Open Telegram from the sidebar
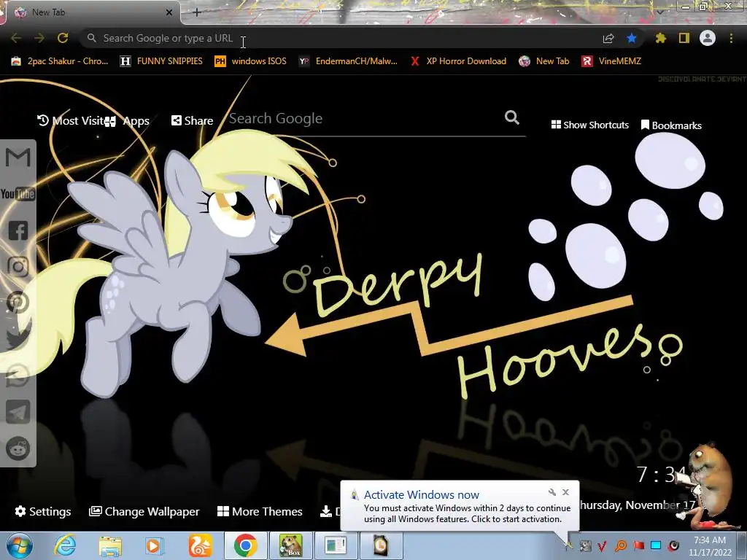The width and height of the screenshot is (747, 560). 18,412
